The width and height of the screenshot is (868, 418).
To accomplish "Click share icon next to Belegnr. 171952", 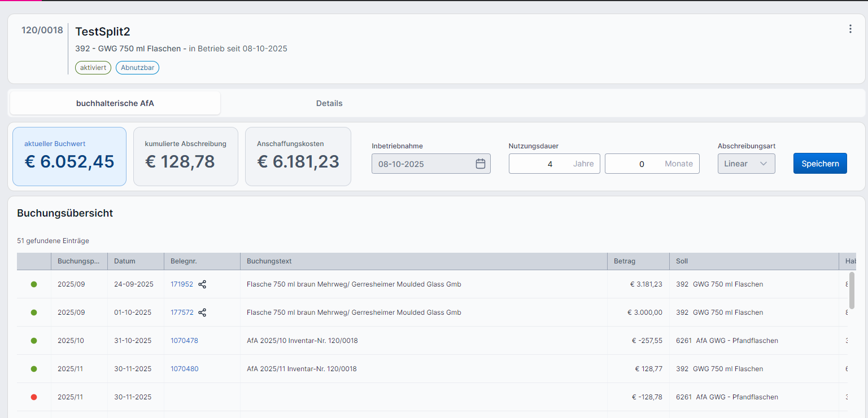I will (202, 284).
